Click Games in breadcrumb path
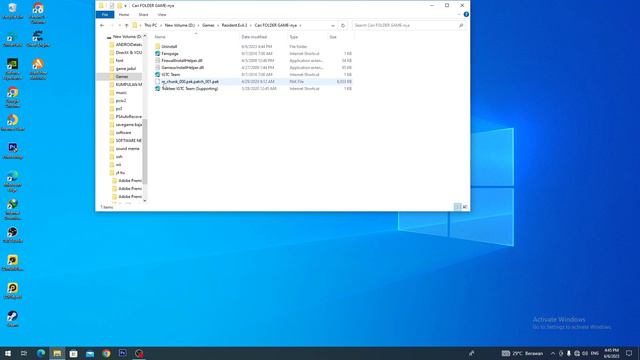The image size is (640, 360). 208,25
